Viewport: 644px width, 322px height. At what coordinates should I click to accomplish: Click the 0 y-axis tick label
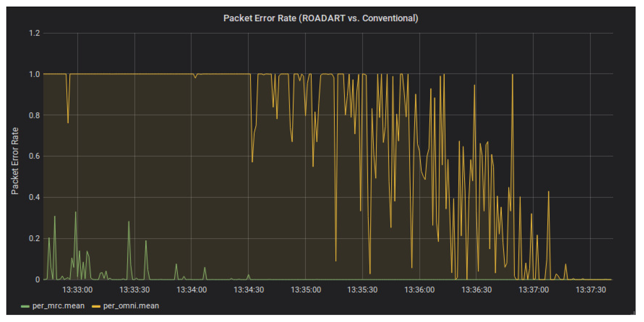pyautogui.click(x=38, y=280)
